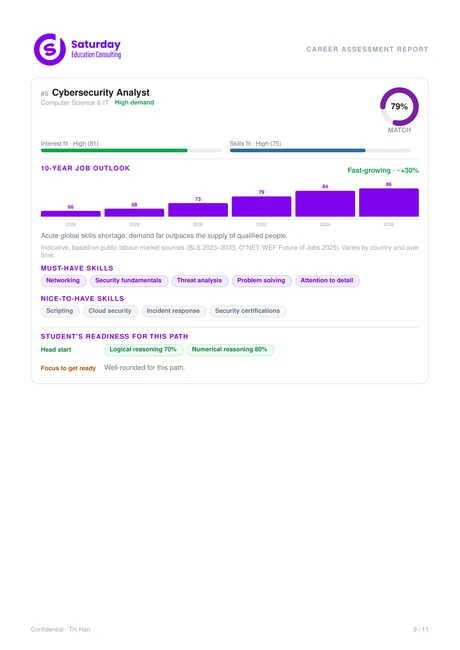Screen dimensions: 460x650
Task: Click the 'NICE-TO-HAVE SKILLS' heading
Action: [x=82, y=298]
